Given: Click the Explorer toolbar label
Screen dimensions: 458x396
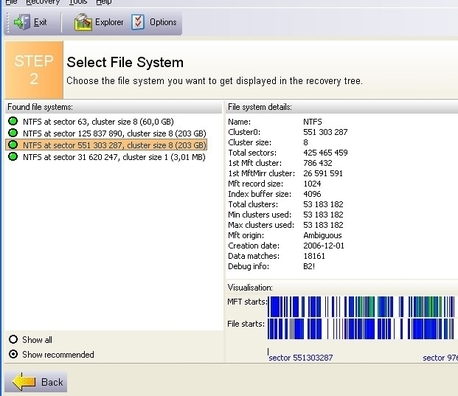Looking at the screenshot, I should click(109, 22).
